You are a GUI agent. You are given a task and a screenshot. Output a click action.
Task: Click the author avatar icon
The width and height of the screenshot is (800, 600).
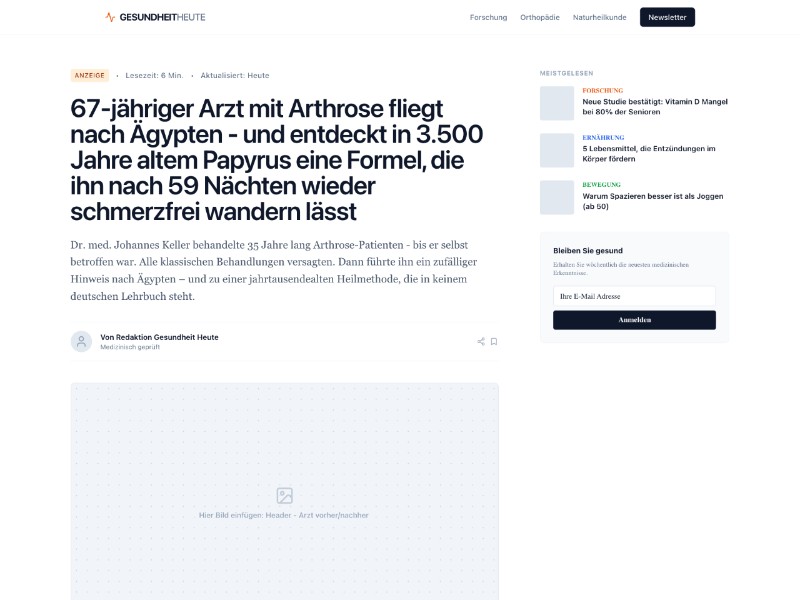click(81, 341)
